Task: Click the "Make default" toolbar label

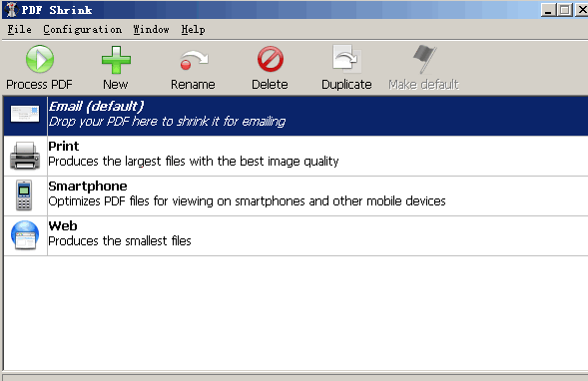Action: 423,85
